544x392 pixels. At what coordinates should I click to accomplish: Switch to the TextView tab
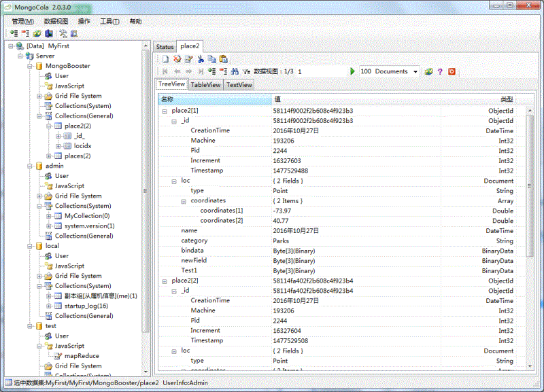[x=239, y=84]
